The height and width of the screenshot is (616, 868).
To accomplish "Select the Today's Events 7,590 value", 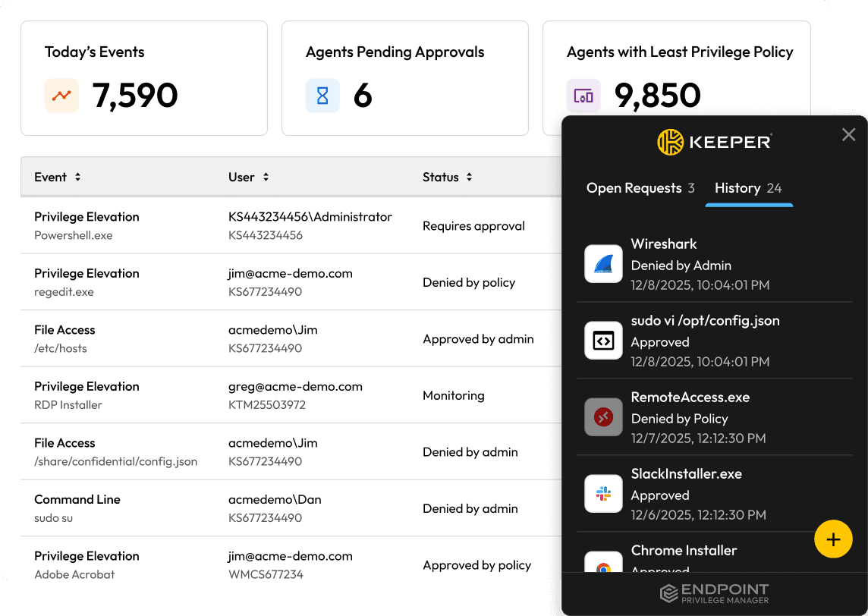I will [x=134, y=96].
